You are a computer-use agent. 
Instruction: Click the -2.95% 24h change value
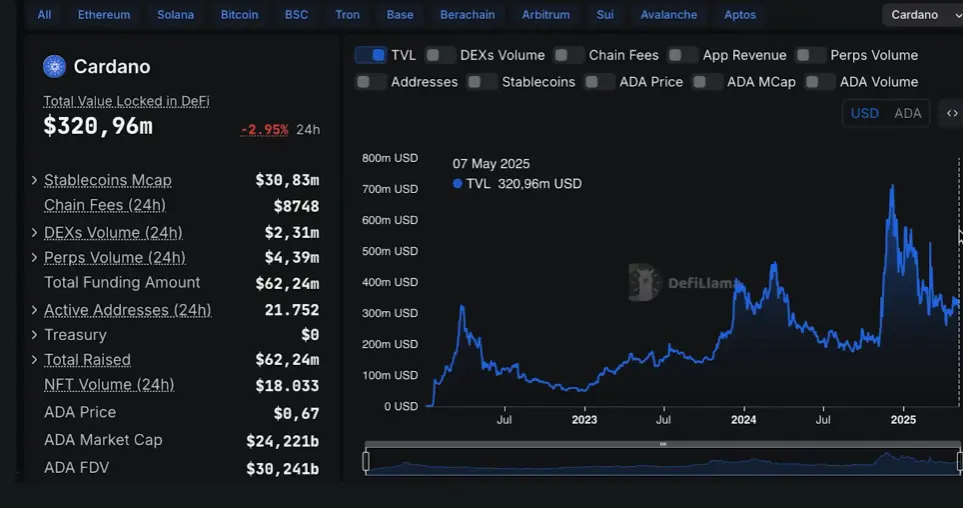264,130
